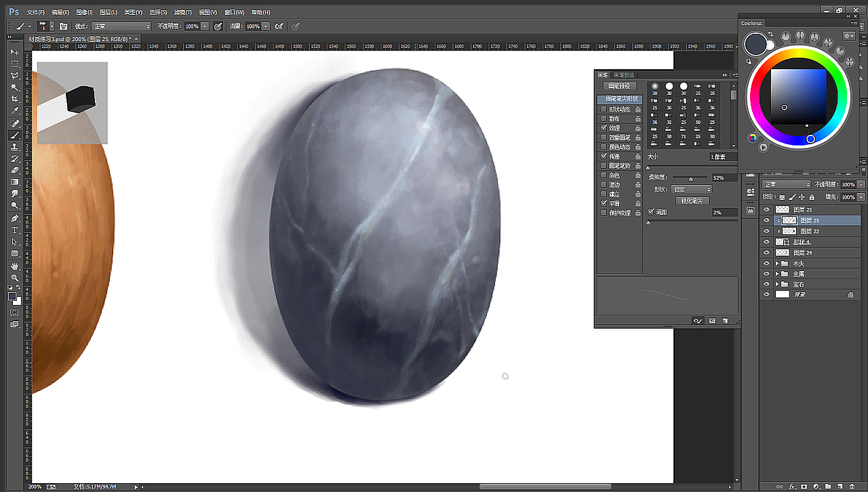Click the Coolorus foreground color swatch

click(755, 43)
